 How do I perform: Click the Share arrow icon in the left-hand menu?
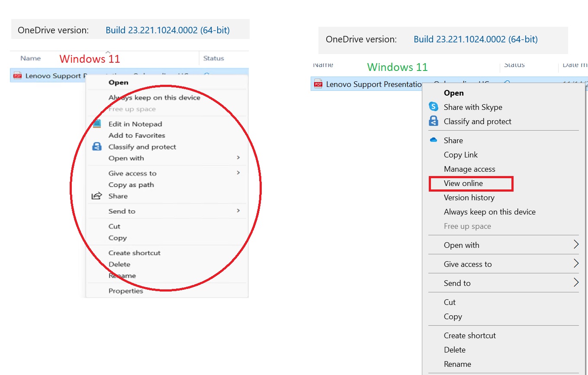96,196
